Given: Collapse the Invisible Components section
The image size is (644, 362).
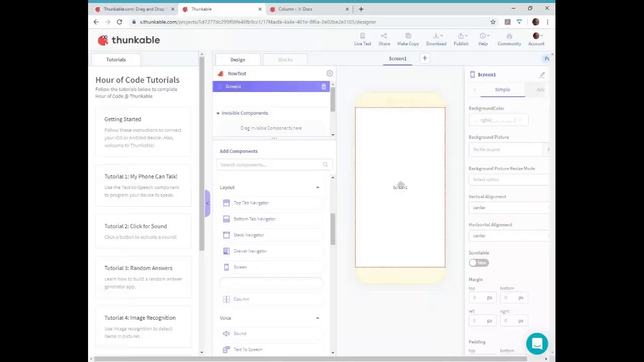Looking at the screenshot, I should click(x=218, y=113).
